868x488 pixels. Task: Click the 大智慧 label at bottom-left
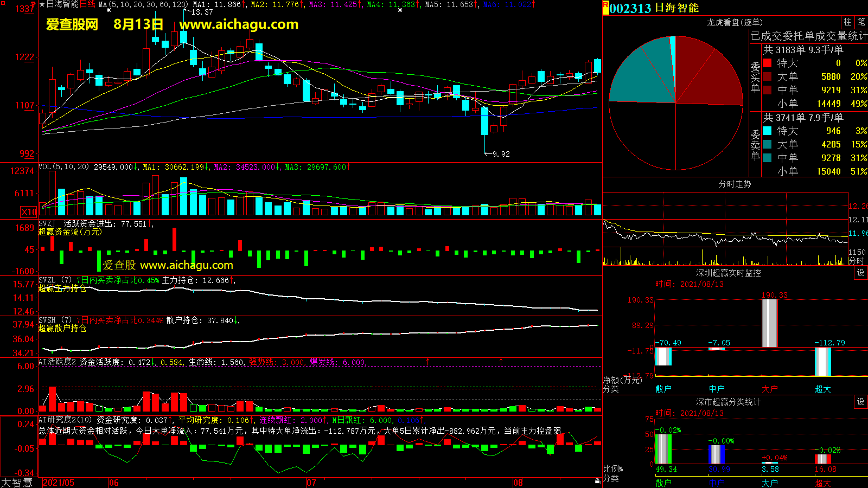pyautogui.click(x=17, y=483)
